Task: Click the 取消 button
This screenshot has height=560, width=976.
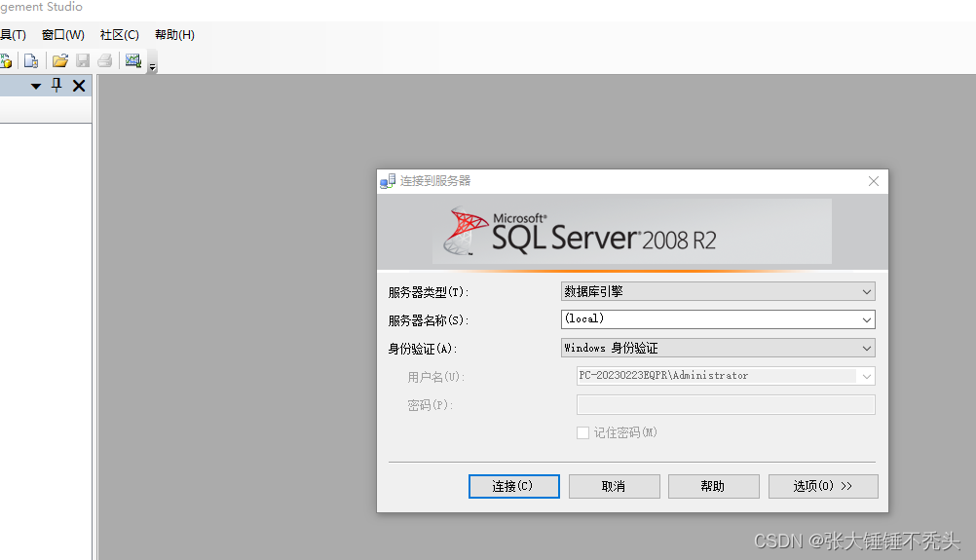Action: click(x=614, y=487)
